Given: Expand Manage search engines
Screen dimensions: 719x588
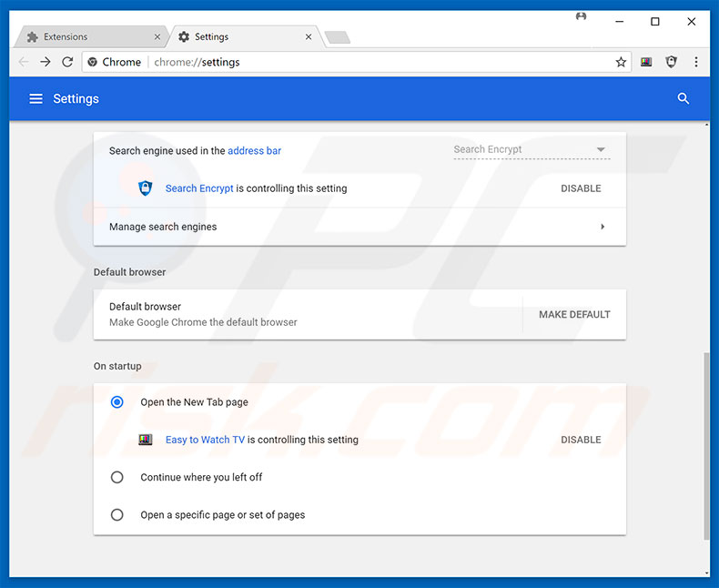Looking at the screenshot, I should point(359,227).
